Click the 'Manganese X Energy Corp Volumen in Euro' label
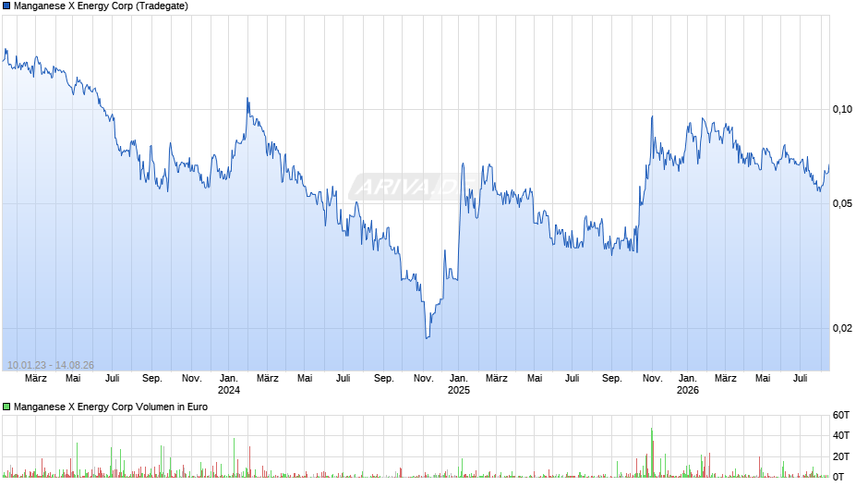Viewport: 868px width, 486px height. pyautogui.click(x=111, y=407)
